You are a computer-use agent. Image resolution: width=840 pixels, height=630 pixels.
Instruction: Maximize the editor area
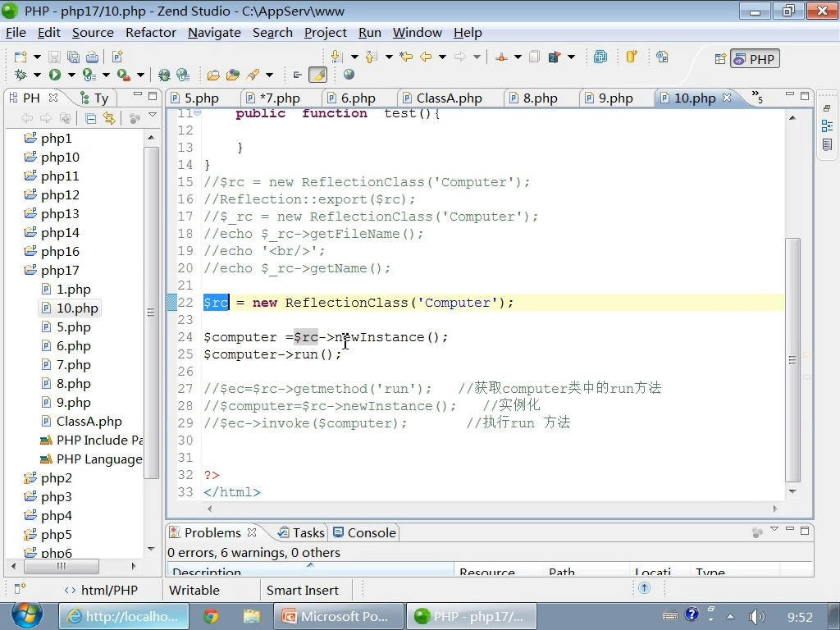click(805, 95)
